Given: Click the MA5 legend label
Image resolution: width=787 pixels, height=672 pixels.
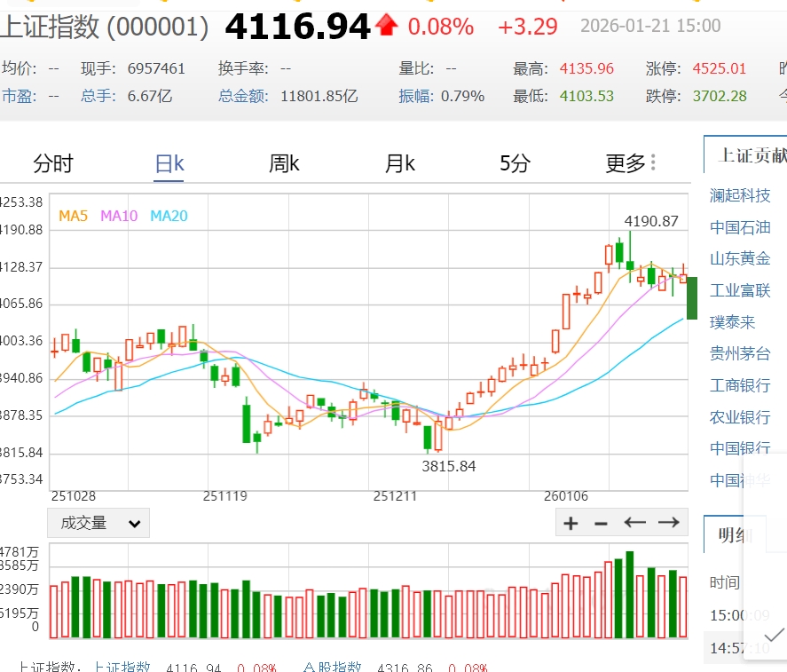Looking at the screenshot, I should tap(73, 215).
